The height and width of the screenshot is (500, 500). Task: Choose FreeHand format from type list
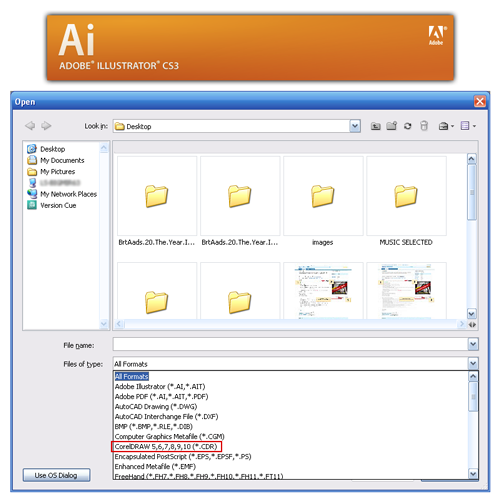(199, 476)
